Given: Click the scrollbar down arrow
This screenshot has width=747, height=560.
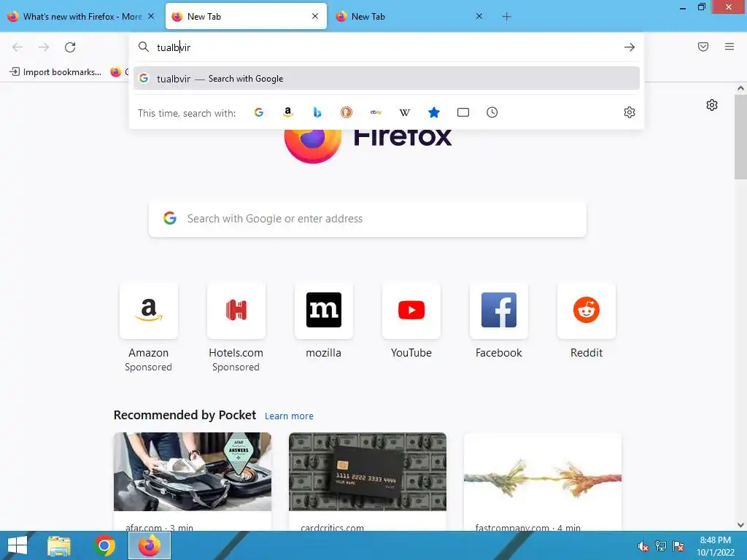Looking at the screenshot, I should (x=740, y=525).
